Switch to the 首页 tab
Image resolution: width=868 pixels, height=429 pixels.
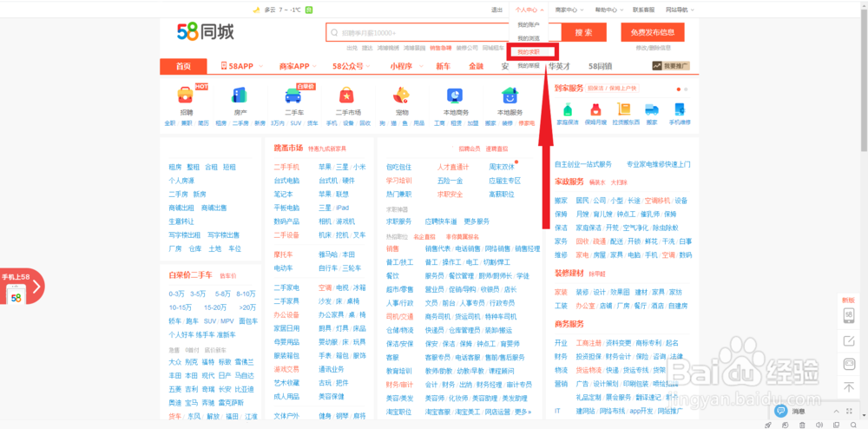(x=183, y=66)
